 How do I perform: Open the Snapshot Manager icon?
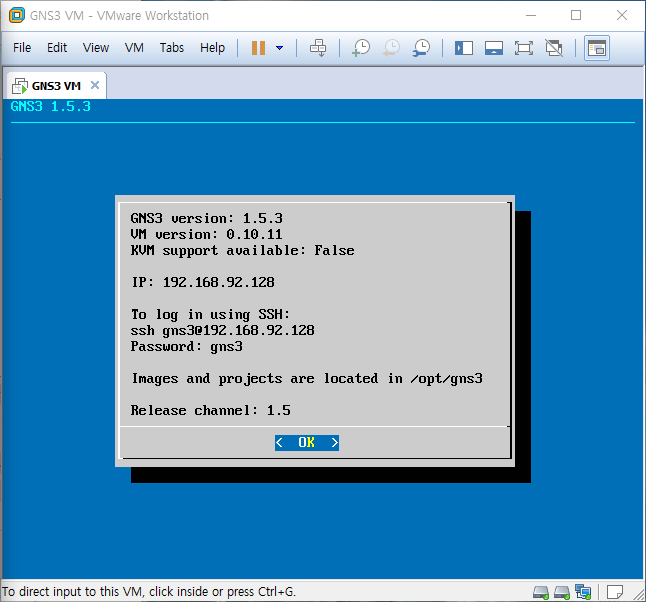point(421,48)
